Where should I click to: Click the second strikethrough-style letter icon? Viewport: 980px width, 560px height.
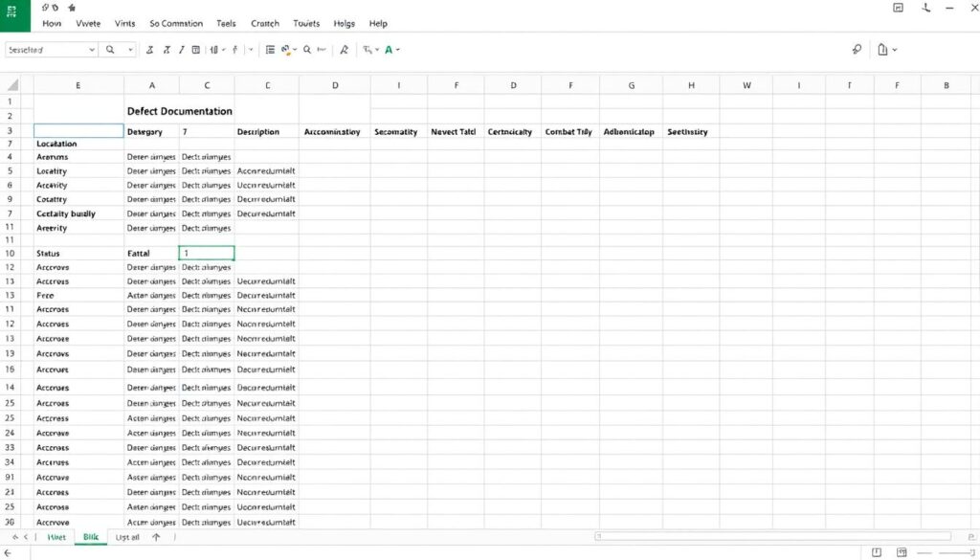coord(167,50)
